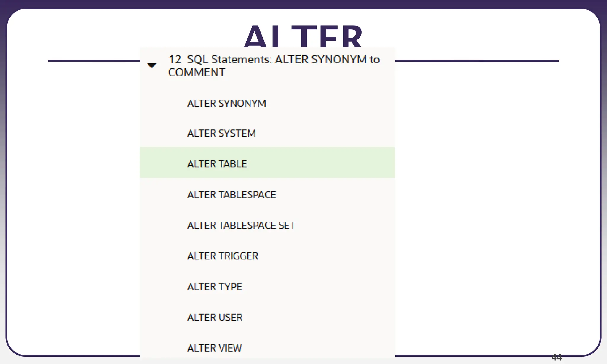Click the slide page number 44
This screenshot has height=364, width=607.
click(556, 357)
